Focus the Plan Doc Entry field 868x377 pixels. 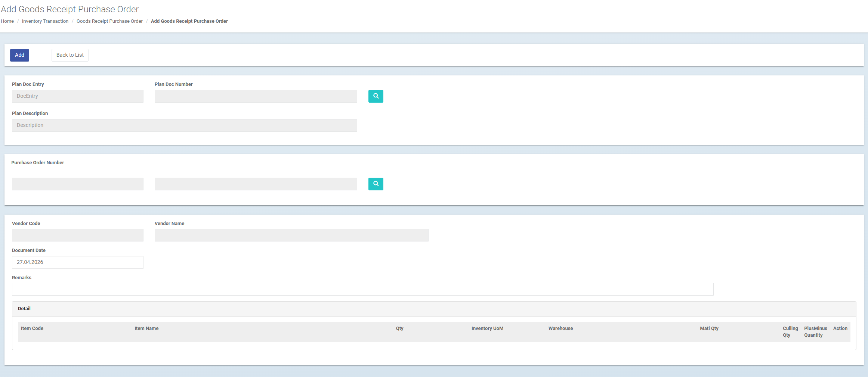78,96
